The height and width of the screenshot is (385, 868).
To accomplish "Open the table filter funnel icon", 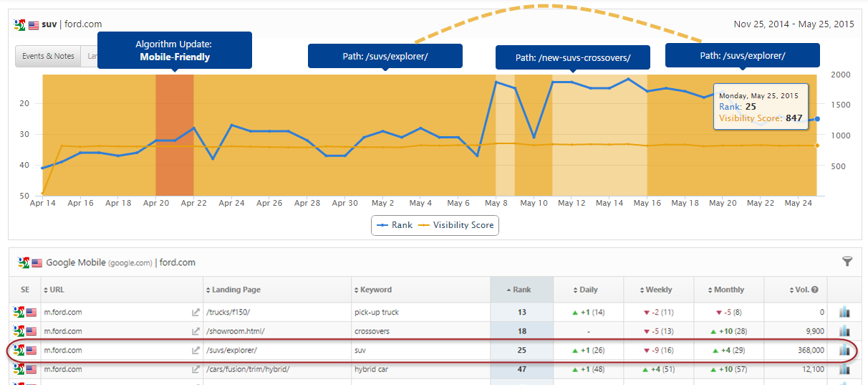I will (847, 262).
